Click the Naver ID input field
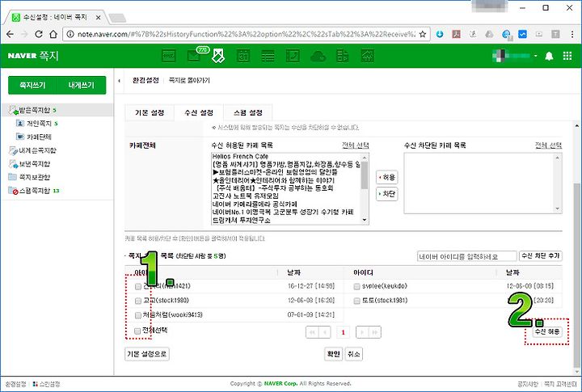582x392 pixels. pyautogui.click(x=467, y=256)
